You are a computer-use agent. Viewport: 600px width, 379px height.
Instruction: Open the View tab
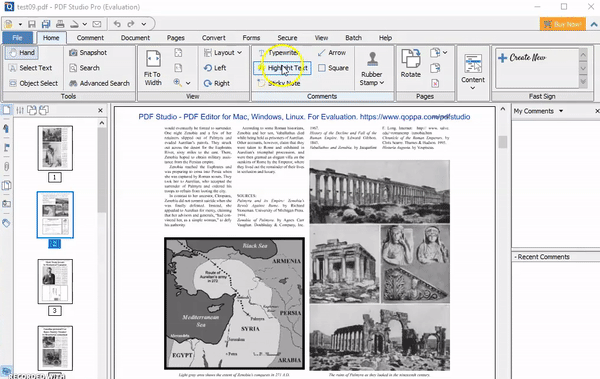pos(321,38)
